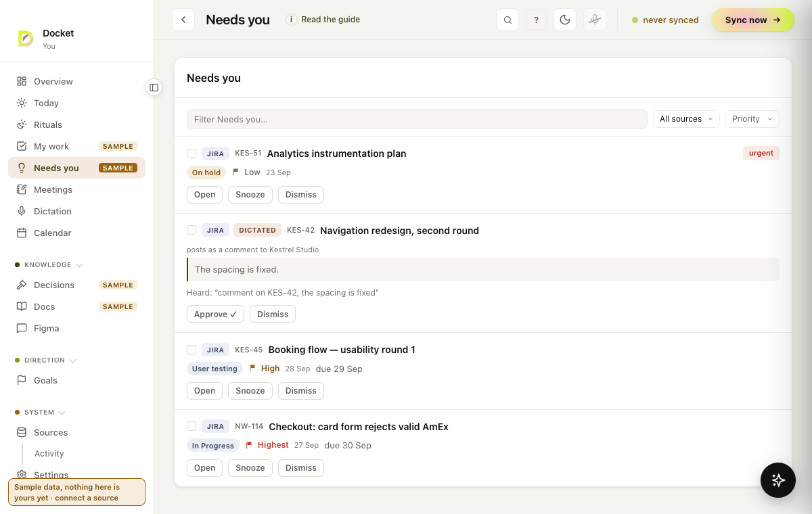The width and height of the screenshot is (812, 514).
Task: Open the Checkout AmEx issue
Action: tap(204, 468)
